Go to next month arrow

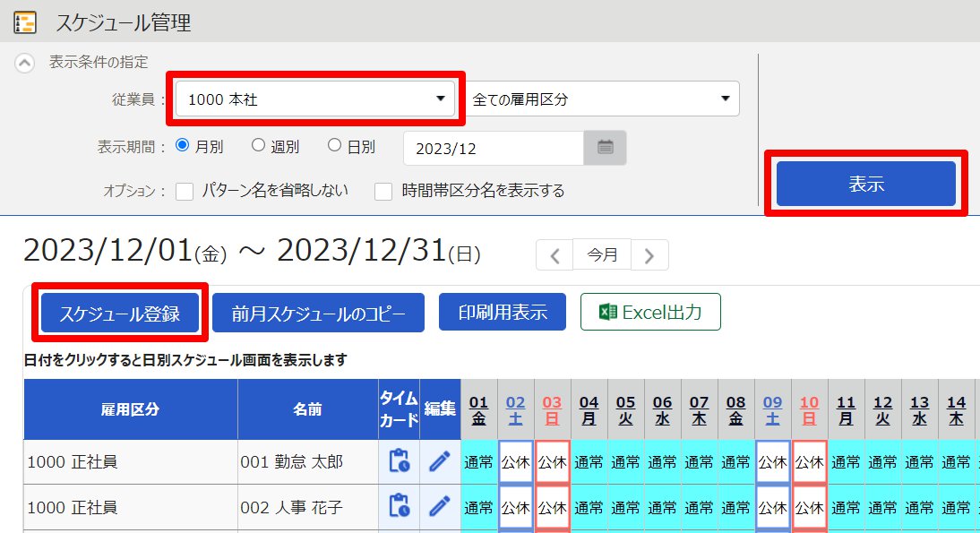point(649,255)
